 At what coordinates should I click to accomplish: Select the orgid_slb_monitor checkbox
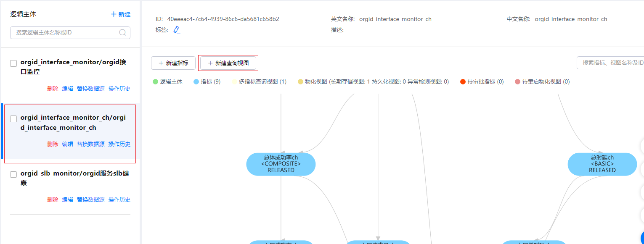point(13,174)
